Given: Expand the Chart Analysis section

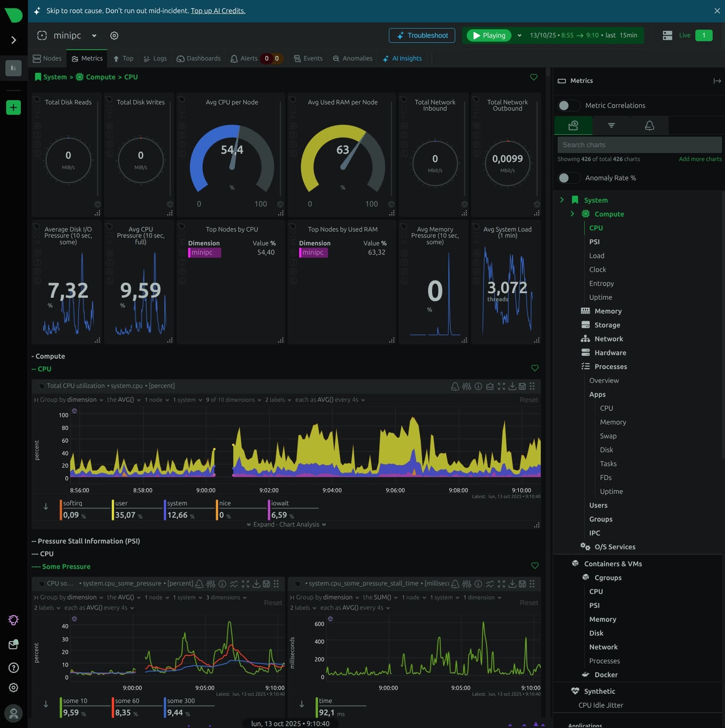Looking at the screenshot, I should (x=286, y=525).
